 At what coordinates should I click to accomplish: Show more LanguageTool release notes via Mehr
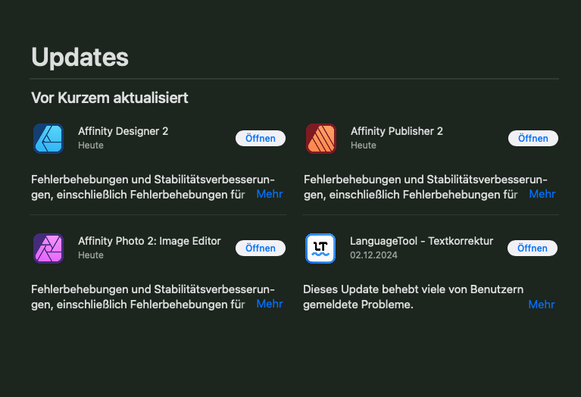[541, 305]
